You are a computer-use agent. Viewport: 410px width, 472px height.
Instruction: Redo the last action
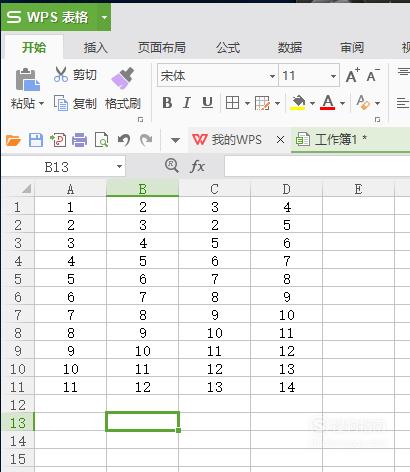(146, 140)
